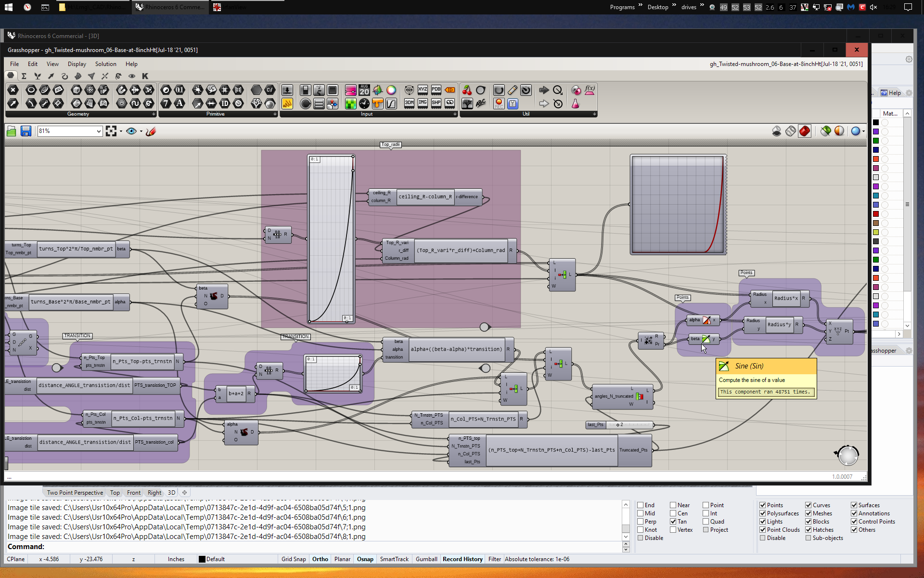Click the Sketch red pen icon
The image size is (924, 578).
pyautogui.click(x=151, y=131)
